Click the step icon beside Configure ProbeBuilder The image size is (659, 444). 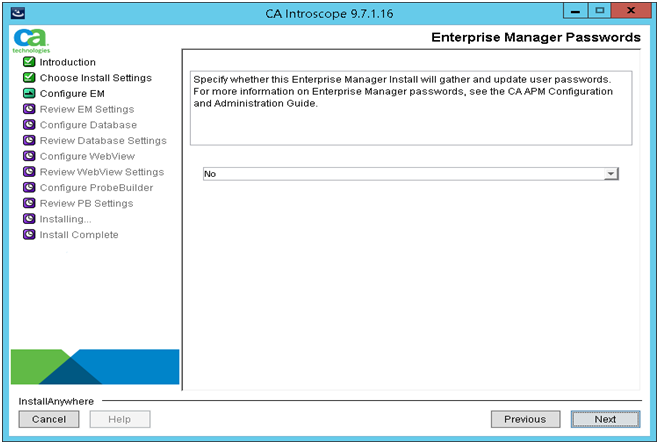[x=29, y=188]
